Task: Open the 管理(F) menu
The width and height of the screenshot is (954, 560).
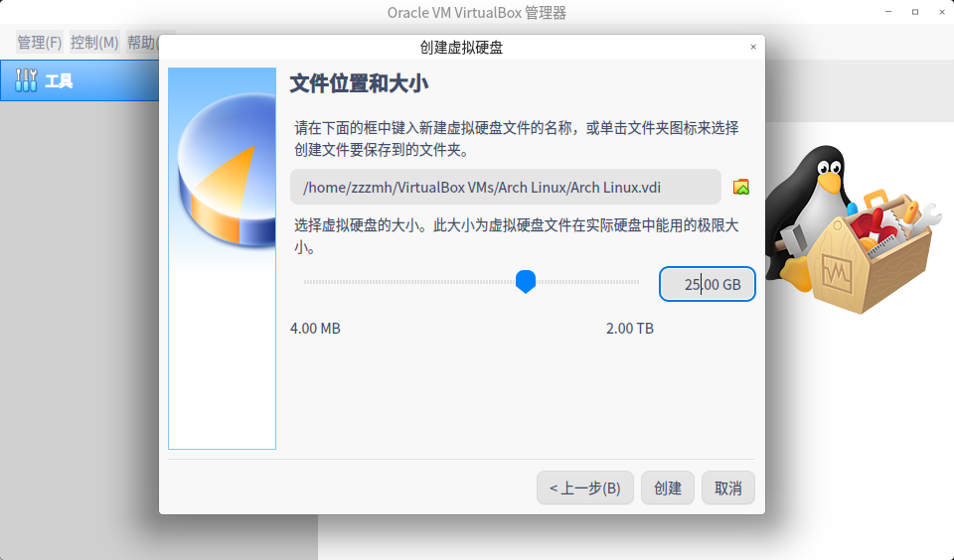Action: coord(40,42)
